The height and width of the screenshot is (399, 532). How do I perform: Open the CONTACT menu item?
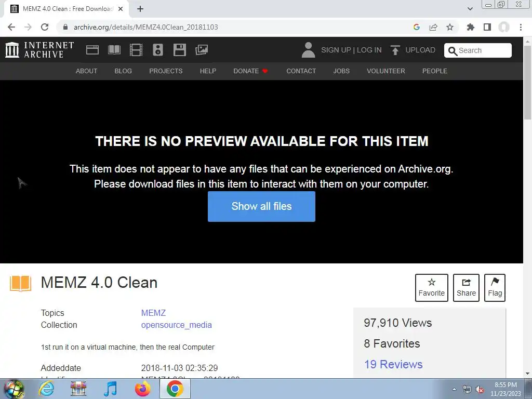[301, 71]
